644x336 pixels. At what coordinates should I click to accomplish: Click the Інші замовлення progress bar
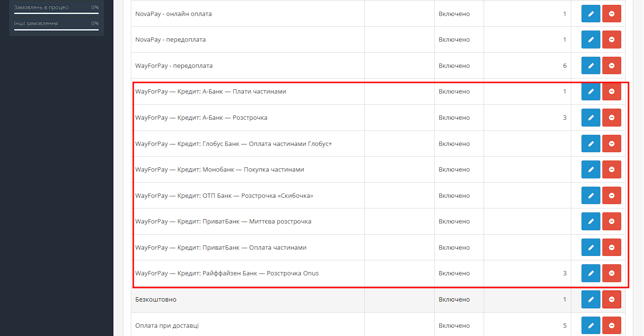[x=56, y=30]
